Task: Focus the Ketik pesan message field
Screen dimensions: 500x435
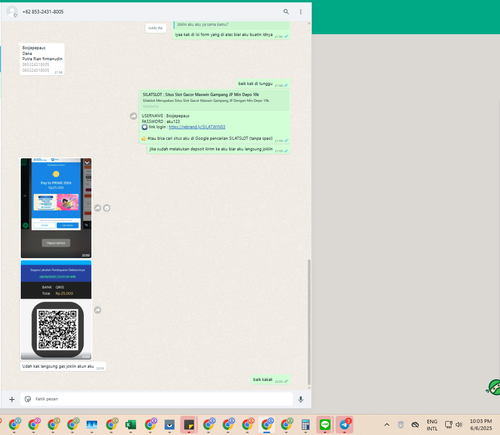Action: (x=156, y=399)
